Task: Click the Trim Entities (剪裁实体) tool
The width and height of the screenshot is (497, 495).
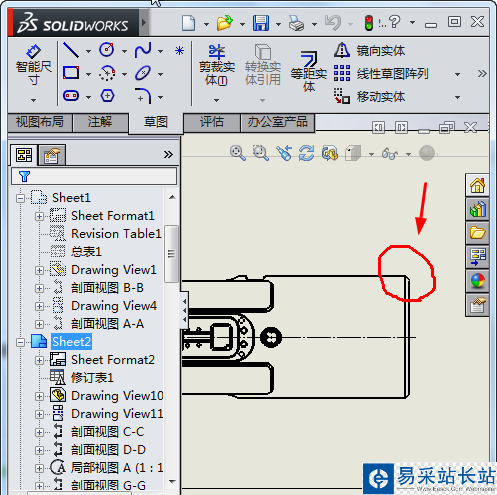Action: click(217, 65)
